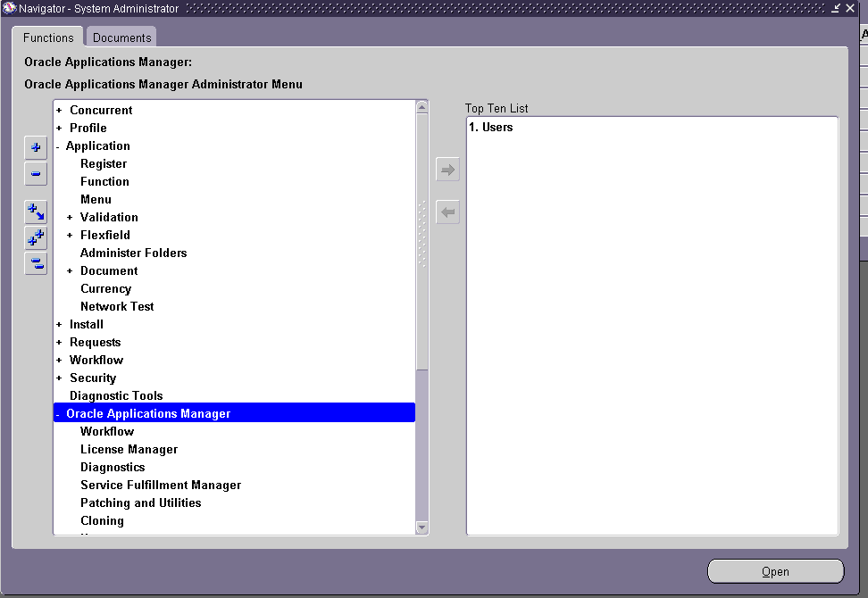Click the Collapse (minus) icon button
868x598 pixels.
pyautogui.click(x=36, y=173)
